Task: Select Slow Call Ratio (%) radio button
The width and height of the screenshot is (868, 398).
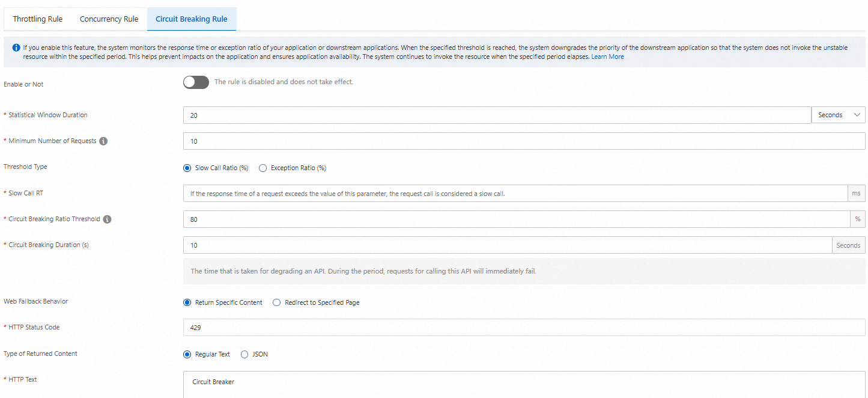Action: coord(187,168)
